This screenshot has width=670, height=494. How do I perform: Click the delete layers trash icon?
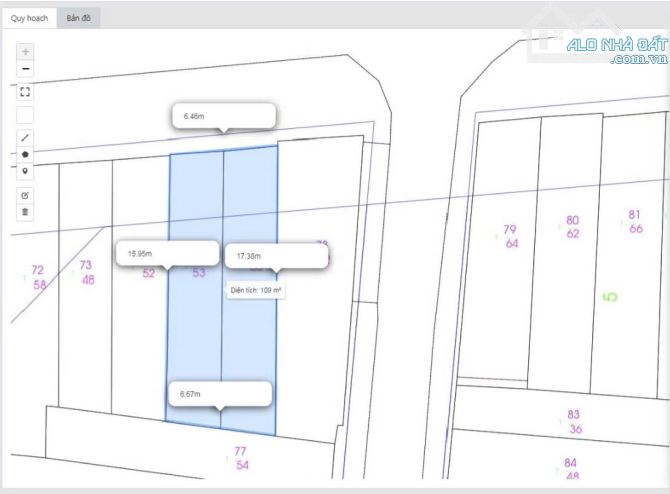25,211
